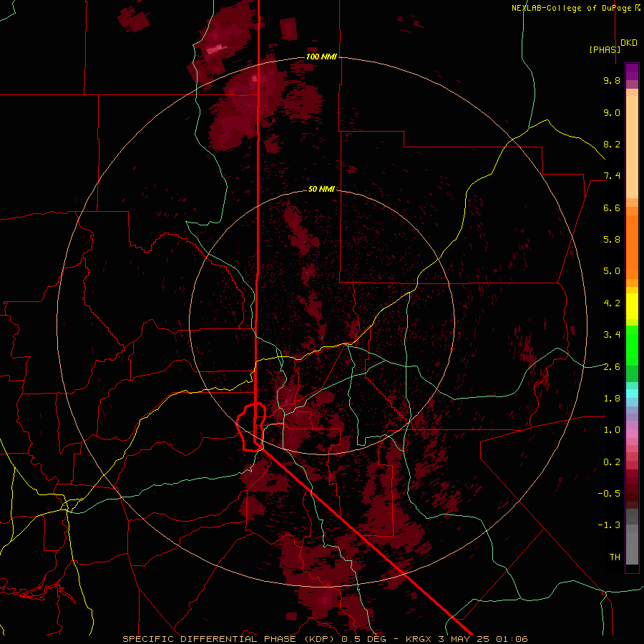Click the 01:06 timestamp in caption
Image resolution: width=644 pixels, height=644 pixels.
pyautogui.click(x=512, y=639)
